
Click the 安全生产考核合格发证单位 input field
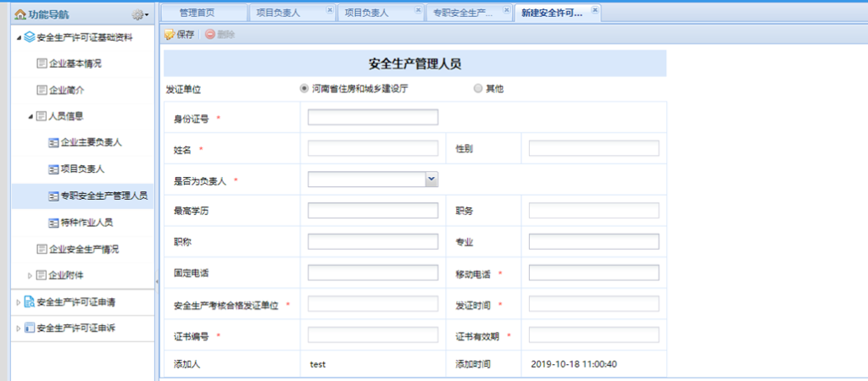pyautogui.click(x=373, y=304)
